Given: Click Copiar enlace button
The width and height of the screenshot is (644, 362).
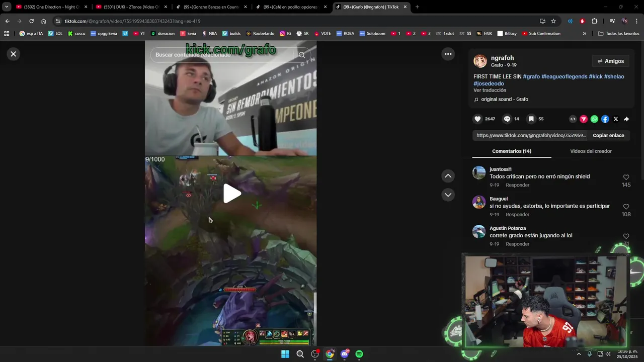Looking at the screenshot, I should 608,135.
